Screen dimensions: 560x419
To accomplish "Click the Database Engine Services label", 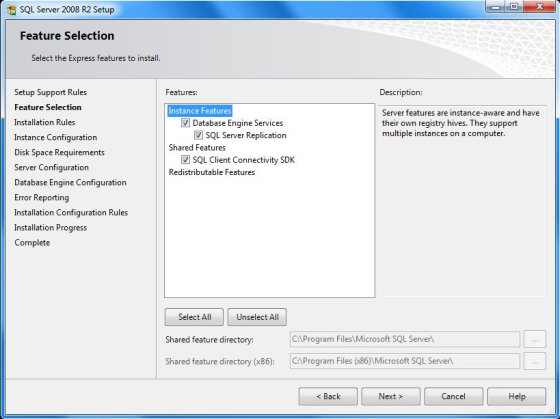I will click(238, 123).
